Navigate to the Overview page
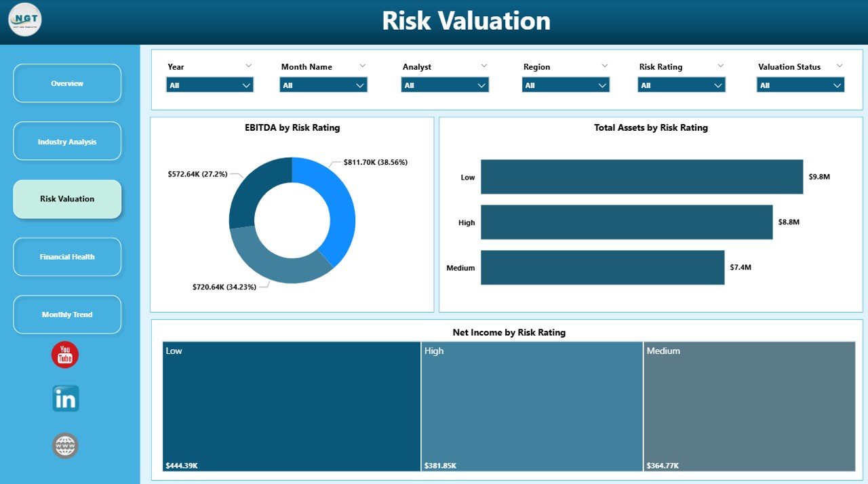 pos(66,83)
